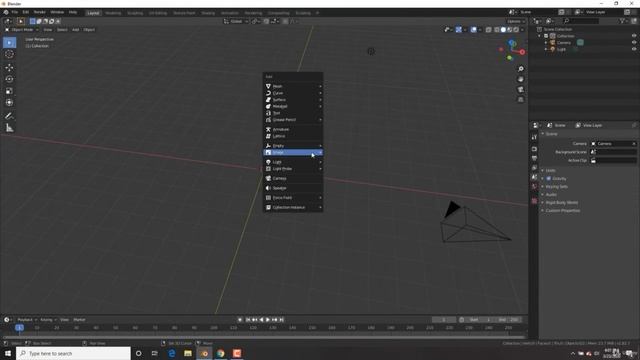Click the pan view hand icon
The height and width of the screenshot is (360, 640).
(x=520, y=79)
